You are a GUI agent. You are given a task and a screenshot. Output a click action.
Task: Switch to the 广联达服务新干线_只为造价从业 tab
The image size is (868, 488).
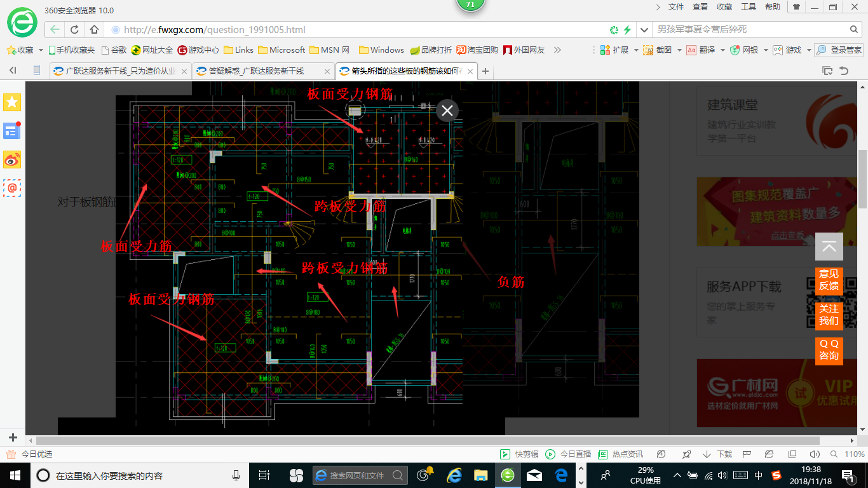point(120,71)
